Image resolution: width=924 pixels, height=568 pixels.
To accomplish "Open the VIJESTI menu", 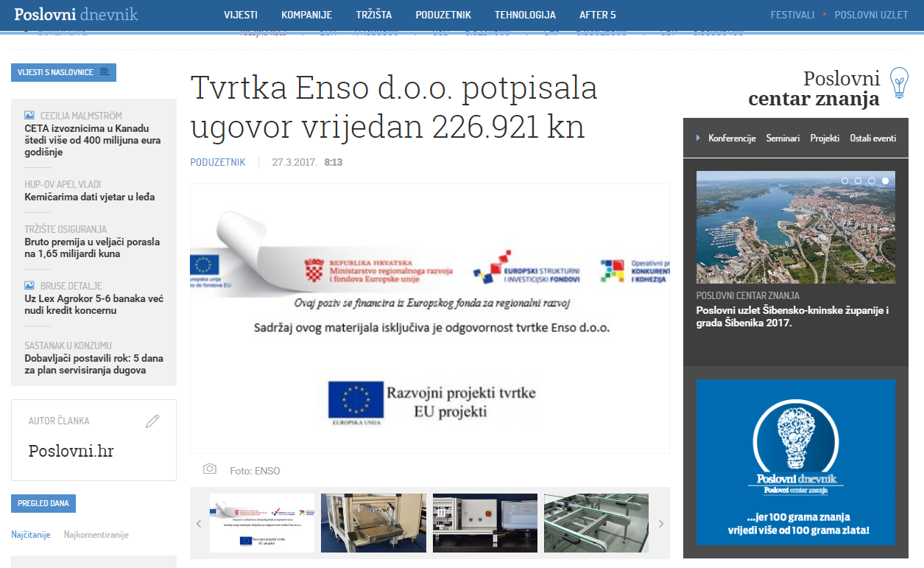I will coord(241,15).
